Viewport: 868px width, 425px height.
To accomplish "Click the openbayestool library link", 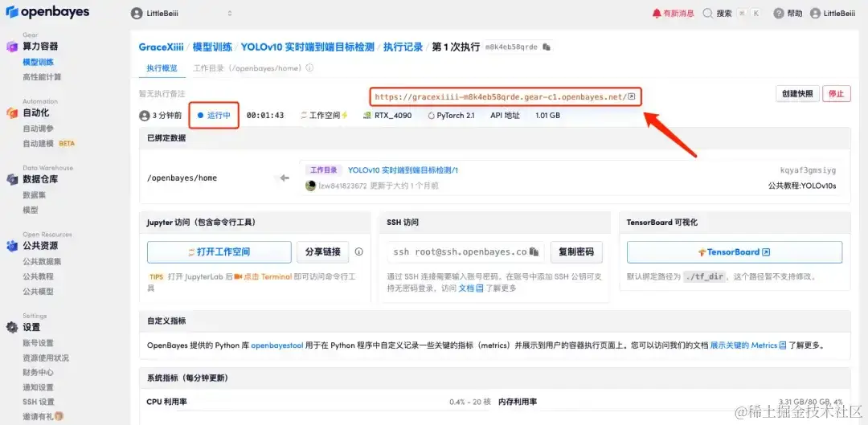I will pos(276,345).
